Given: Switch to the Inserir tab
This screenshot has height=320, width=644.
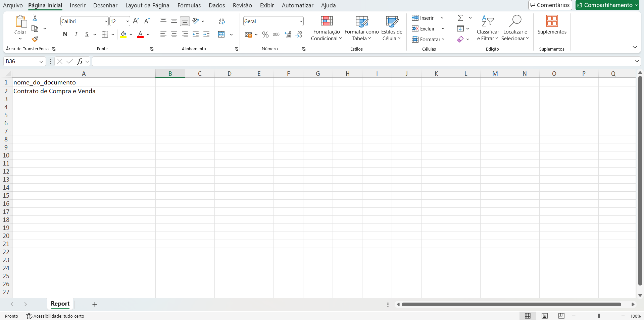Looking at the screenshot, I should (x=78, y=5).
